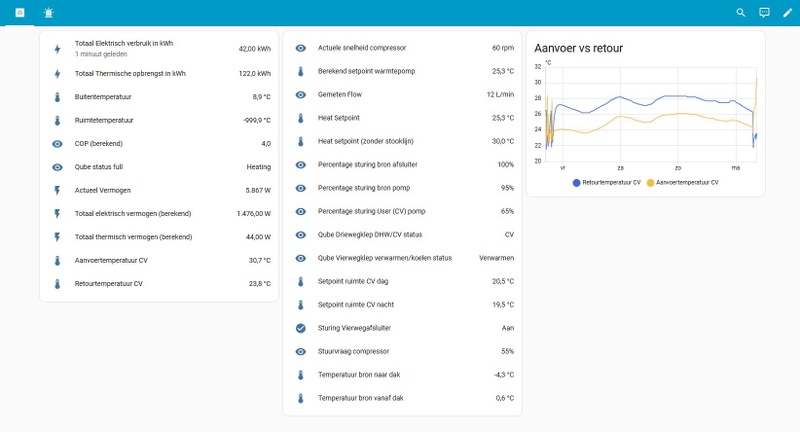Click thermometer icon for Temperatuur bron naar dak

coord(300,375)
